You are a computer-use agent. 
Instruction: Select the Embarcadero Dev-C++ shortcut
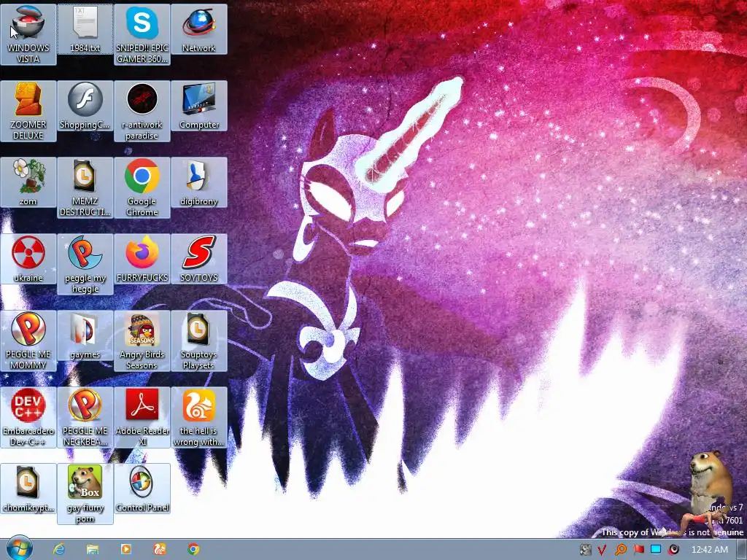click(28, 418)
